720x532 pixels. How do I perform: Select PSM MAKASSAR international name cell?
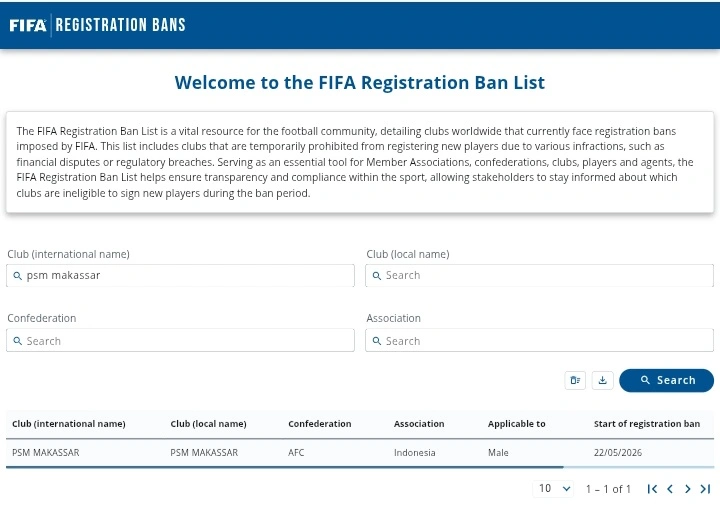(45, 453)
